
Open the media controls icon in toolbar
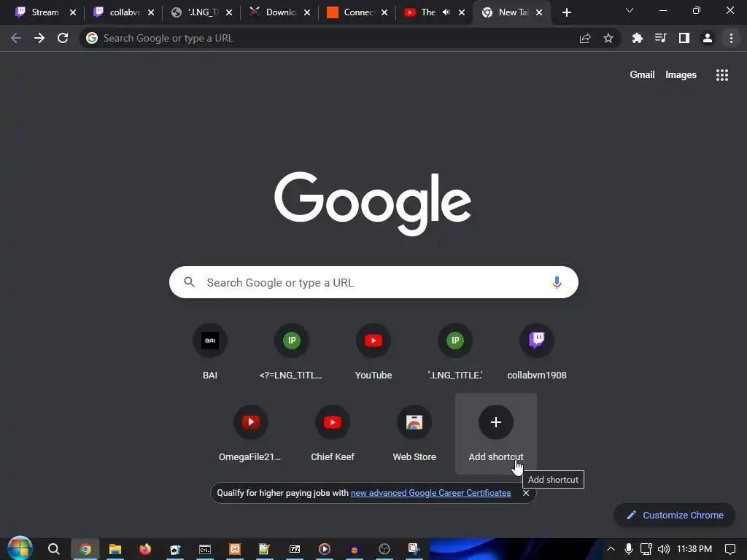660,38
